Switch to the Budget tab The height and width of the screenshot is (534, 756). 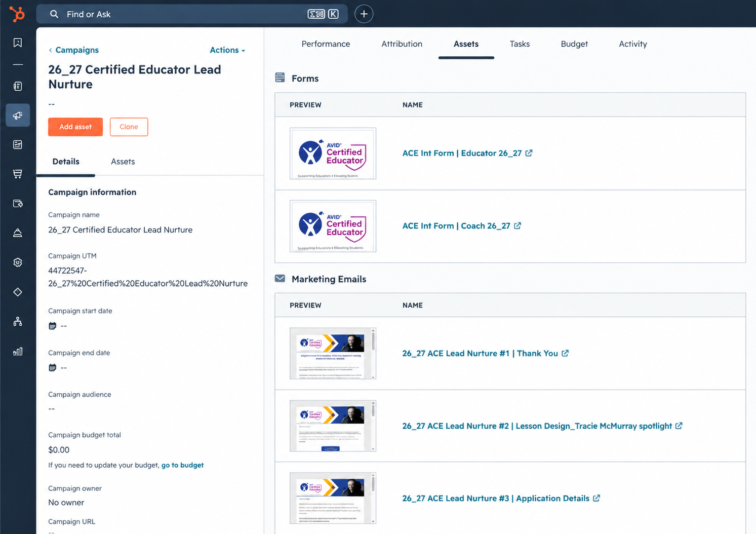point(574,44)
